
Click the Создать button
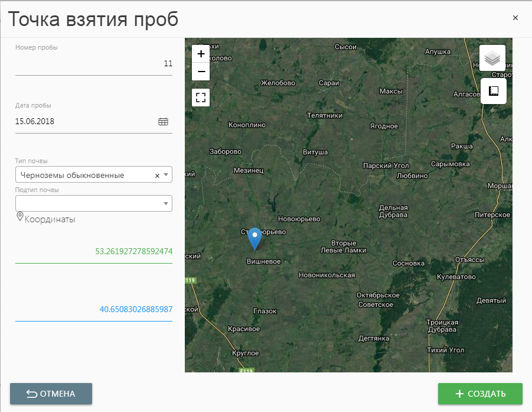tap(480, 394)
